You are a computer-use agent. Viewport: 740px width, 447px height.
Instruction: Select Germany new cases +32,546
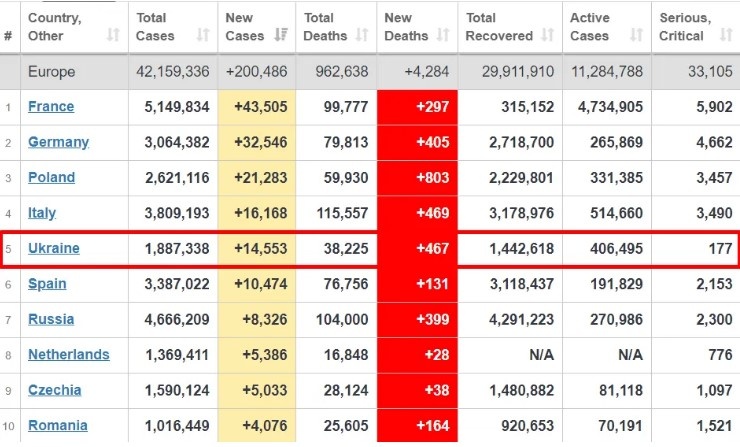[x=261, y=142]
